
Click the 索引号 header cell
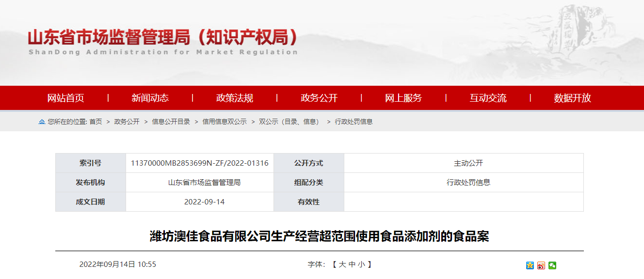click(90, 163)
